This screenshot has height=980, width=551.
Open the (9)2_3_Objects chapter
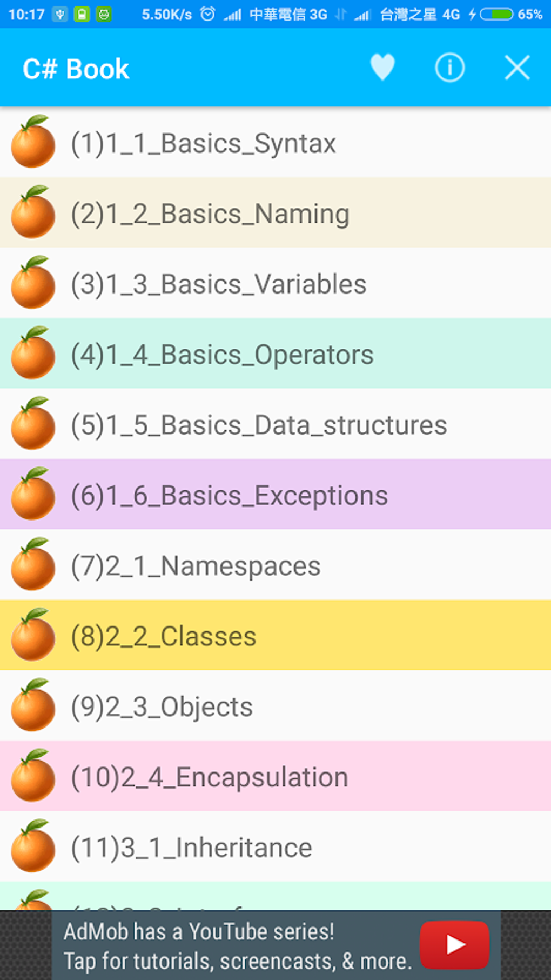(162, 707)
